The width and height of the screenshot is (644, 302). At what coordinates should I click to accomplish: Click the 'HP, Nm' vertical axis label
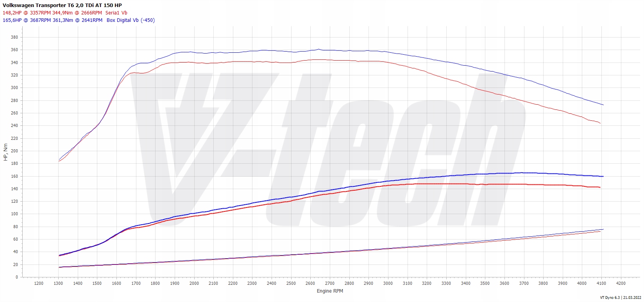click(x=5, y=152)
